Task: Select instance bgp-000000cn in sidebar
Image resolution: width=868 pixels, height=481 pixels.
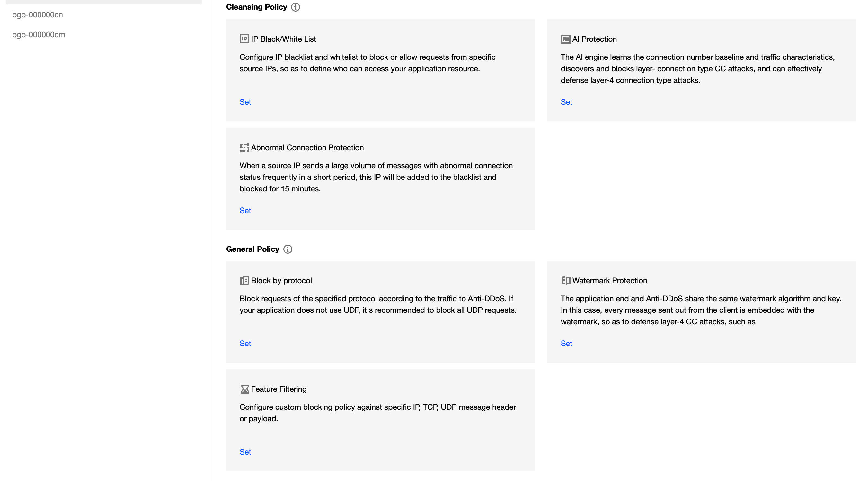Action: pos(37,15)
